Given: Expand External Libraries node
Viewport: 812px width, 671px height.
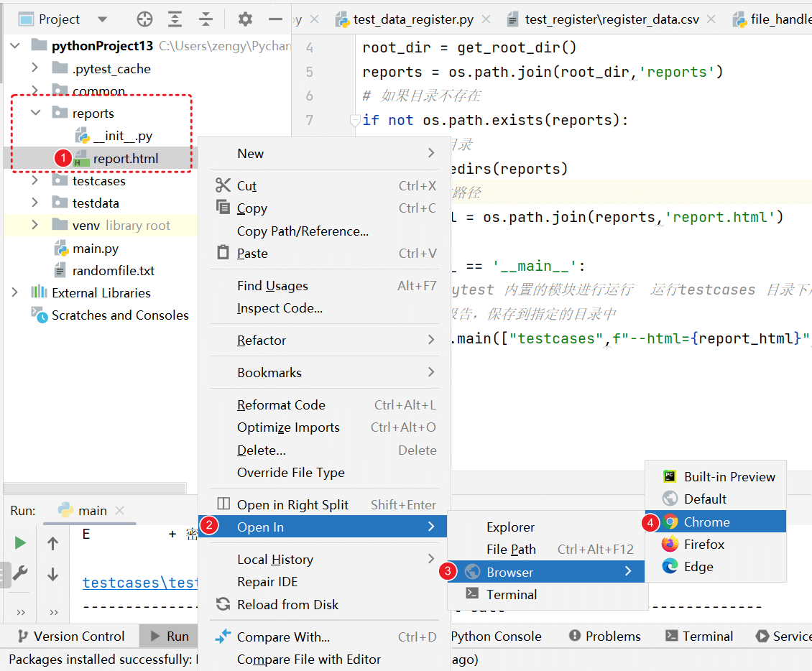Looking at the screenshot, I should coord(15,292).
